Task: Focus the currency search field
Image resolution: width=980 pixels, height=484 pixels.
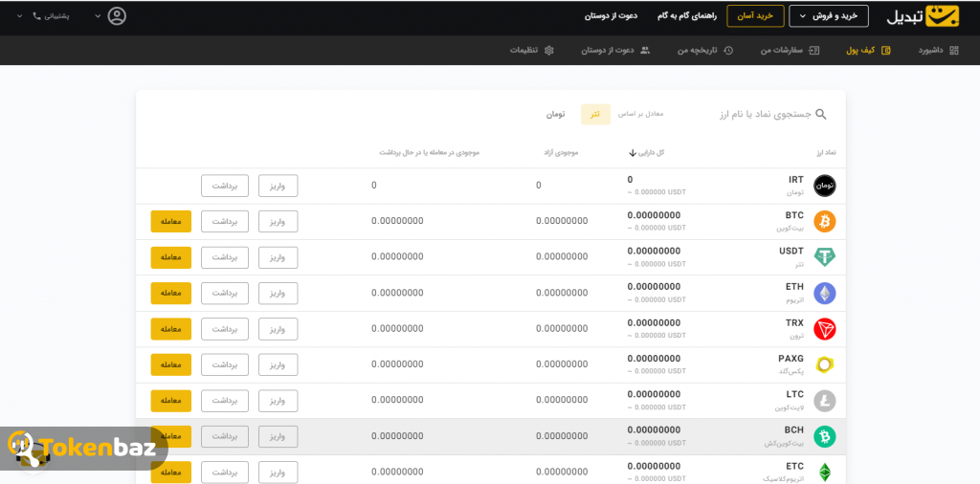Action: (765, 114)
